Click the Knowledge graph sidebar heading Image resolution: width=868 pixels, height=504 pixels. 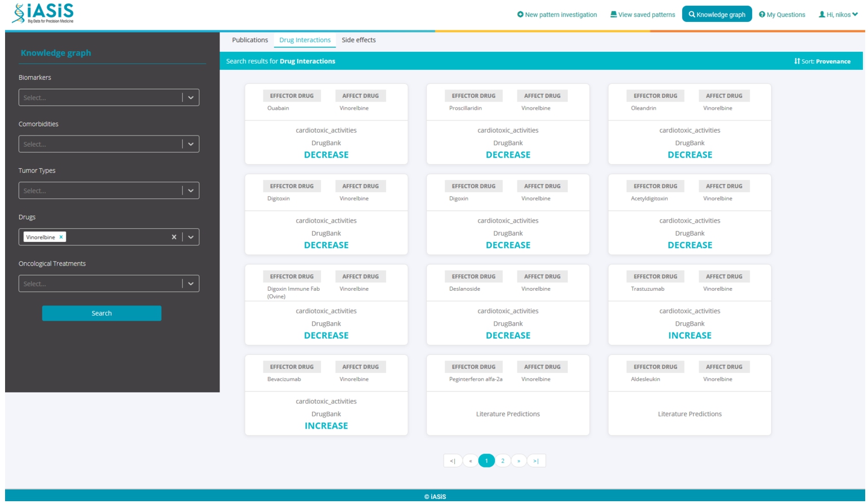click(x=56, y=53)
